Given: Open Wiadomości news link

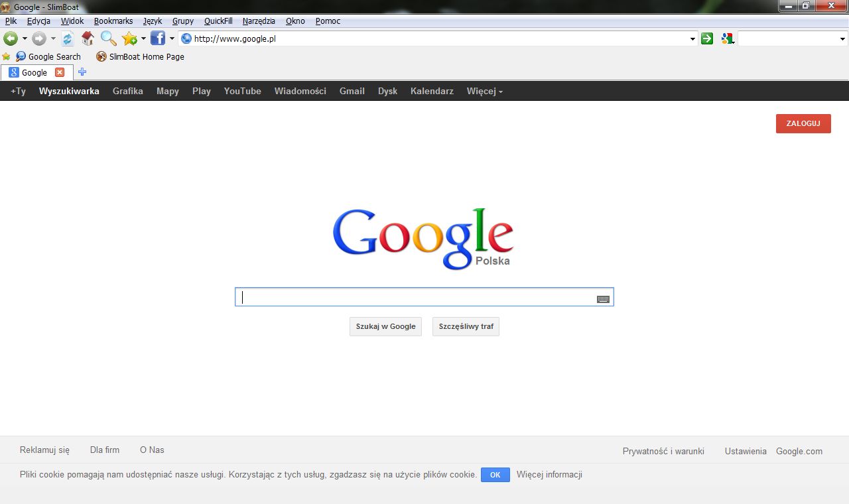Looking at the screenshot, I should (300, 91).
